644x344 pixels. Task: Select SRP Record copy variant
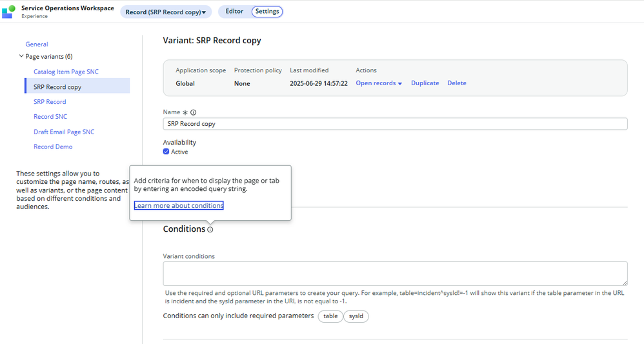pos(77,86)
